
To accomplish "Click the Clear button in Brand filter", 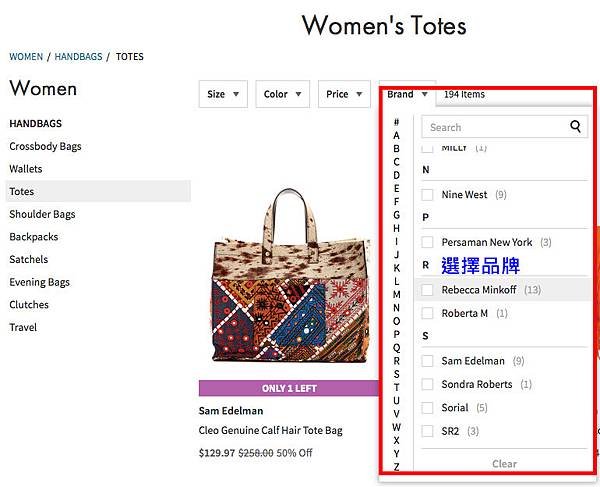I will pos(504,464).
